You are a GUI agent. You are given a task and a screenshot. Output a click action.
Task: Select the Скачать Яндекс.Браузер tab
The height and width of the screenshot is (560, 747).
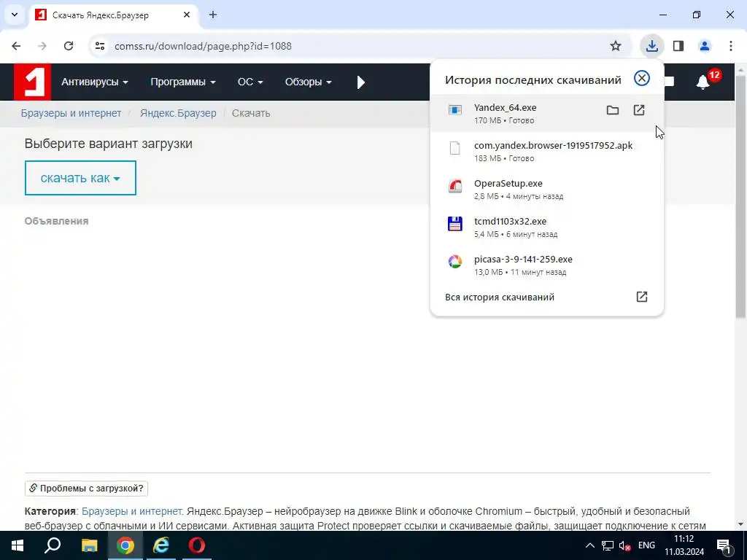coord(113,15)
